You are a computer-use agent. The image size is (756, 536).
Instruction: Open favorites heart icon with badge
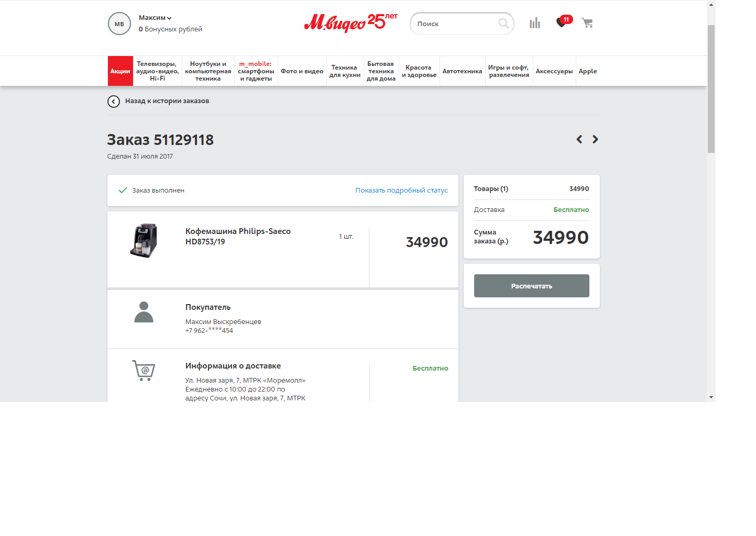click(x=562, y=23)
